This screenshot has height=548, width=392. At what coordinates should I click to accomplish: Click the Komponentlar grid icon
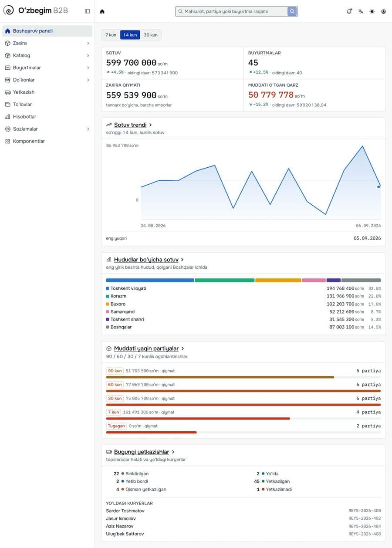coord(7,141)
